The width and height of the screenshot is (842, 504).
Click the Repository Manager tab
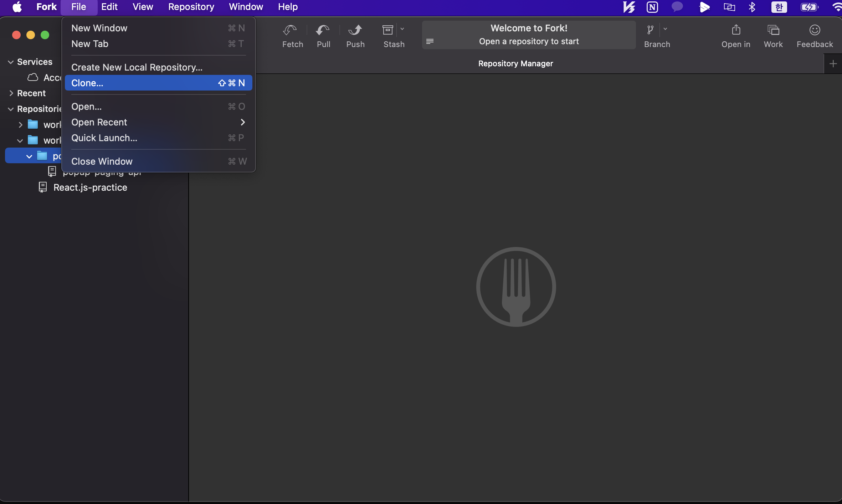click(x=515, y=64)
